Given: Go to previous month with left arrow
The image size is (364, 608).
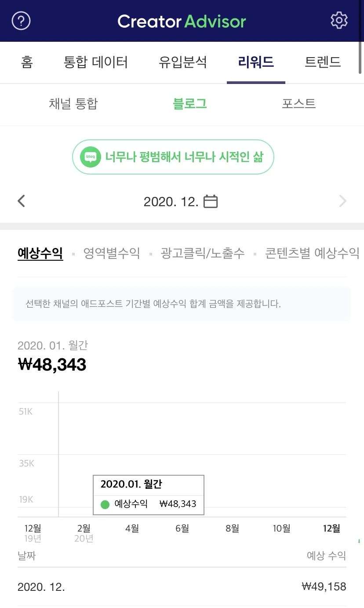Looking at the screenshot, I should tap(21, 201).
